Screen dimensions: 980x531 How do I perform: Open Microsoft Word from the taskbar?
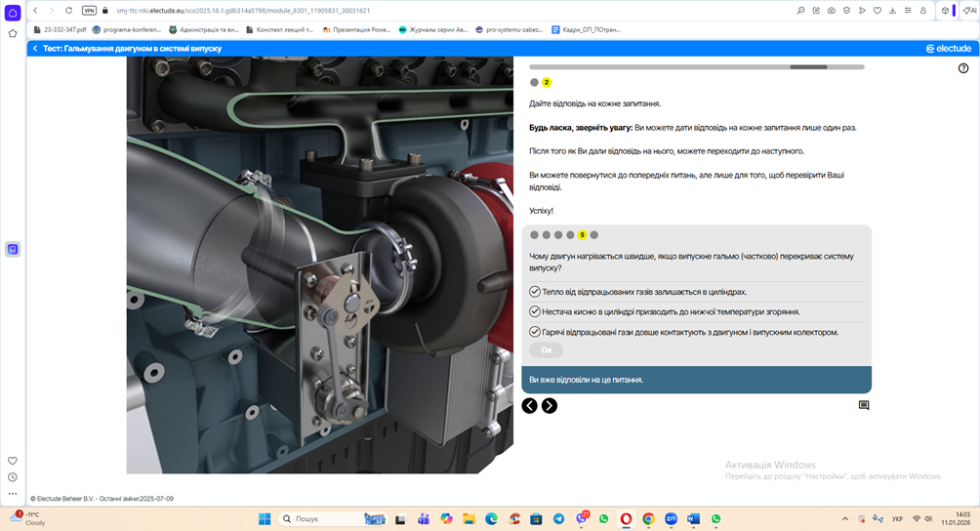[694, 519]
